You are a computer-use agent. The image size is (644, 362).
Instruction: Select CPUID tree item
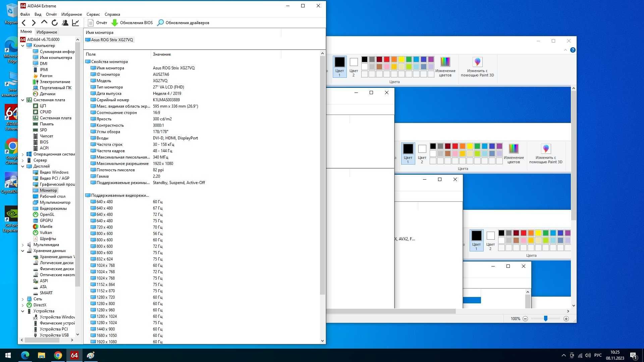point(45,112)
